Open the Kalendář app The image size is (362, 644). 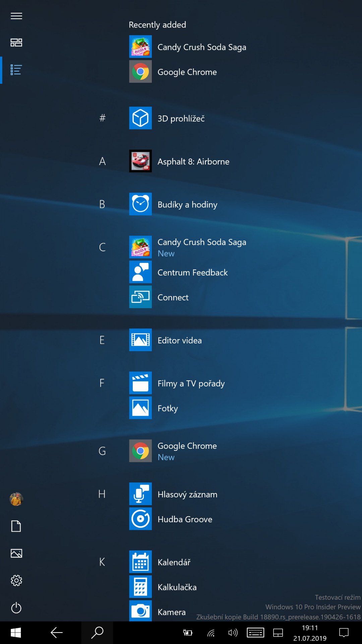160,562
